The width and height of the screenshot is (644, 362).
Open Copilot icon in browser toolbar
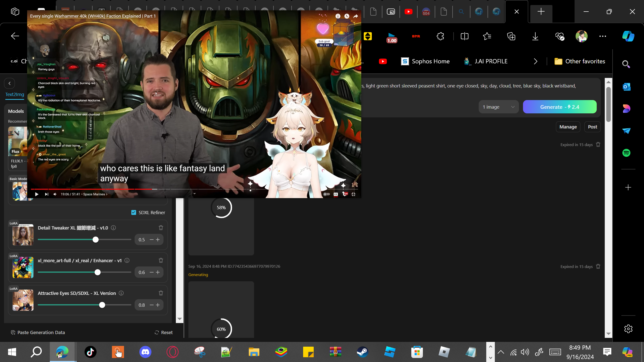pos(628,36)
